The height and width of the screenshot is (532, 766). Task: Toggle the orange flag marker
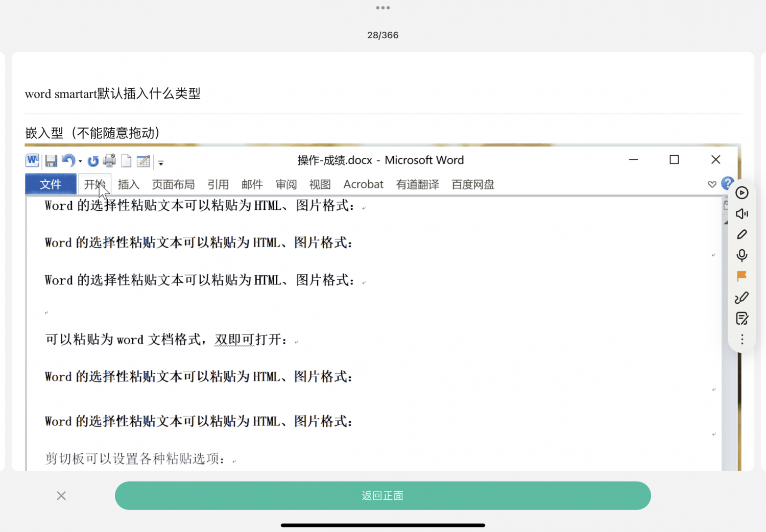click(742, 276)
